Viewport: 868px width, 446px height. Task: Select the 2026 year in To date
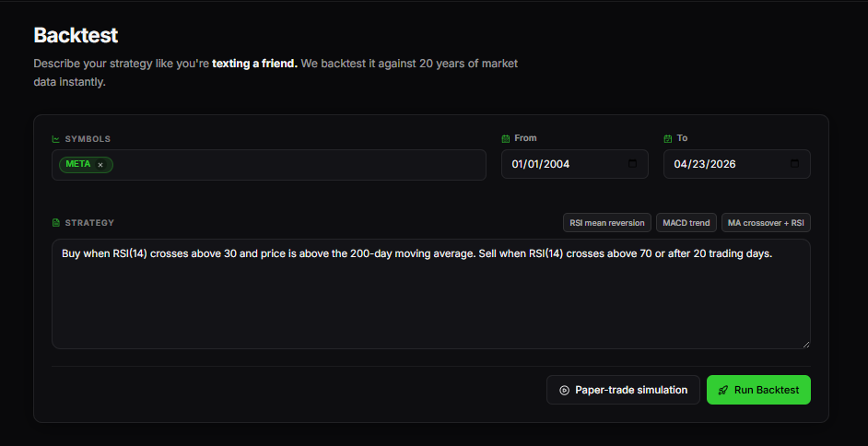724,164
